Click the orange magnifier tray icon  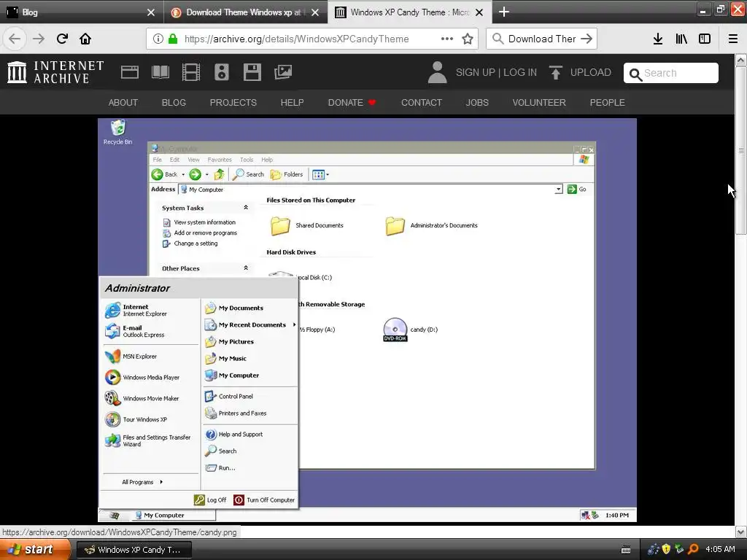[x=693, y=549]
